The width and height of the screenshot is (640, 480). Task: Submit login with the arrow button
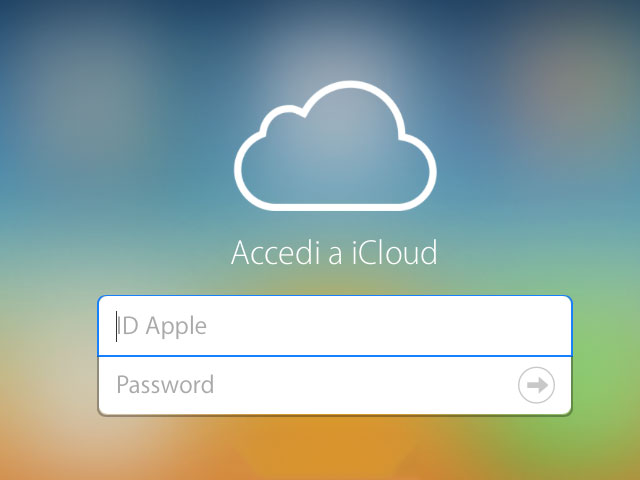tap(536, 385)
